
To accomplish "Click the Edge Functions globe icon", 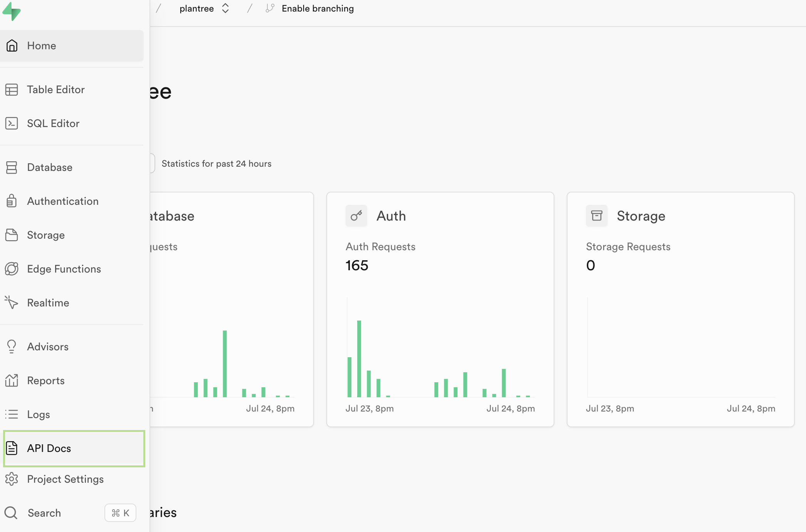I will [x=12, y=269].
